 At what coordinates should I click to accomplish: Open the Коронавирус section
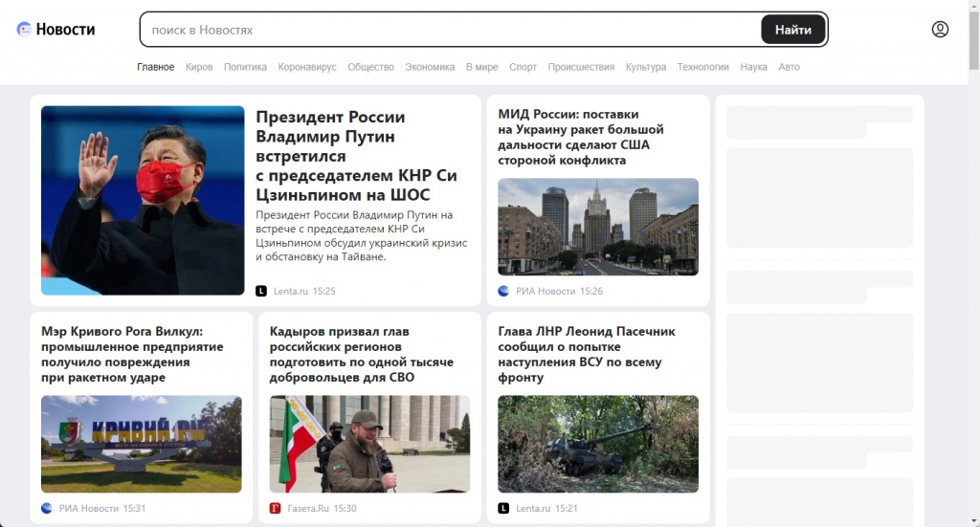[307, 67]
